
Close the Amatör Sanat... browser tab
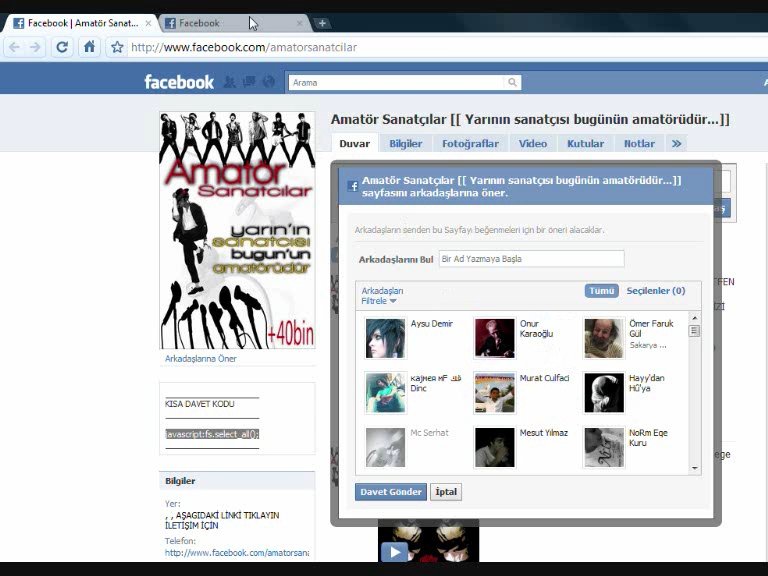pos(148,23)
